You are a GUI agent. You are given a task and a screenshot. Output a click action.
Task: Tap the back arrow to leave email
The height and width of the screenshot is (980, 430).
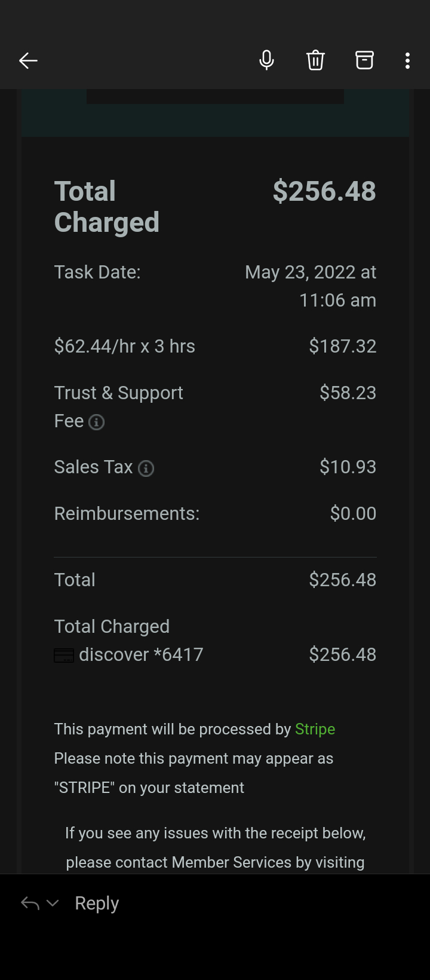pos(28,60)
